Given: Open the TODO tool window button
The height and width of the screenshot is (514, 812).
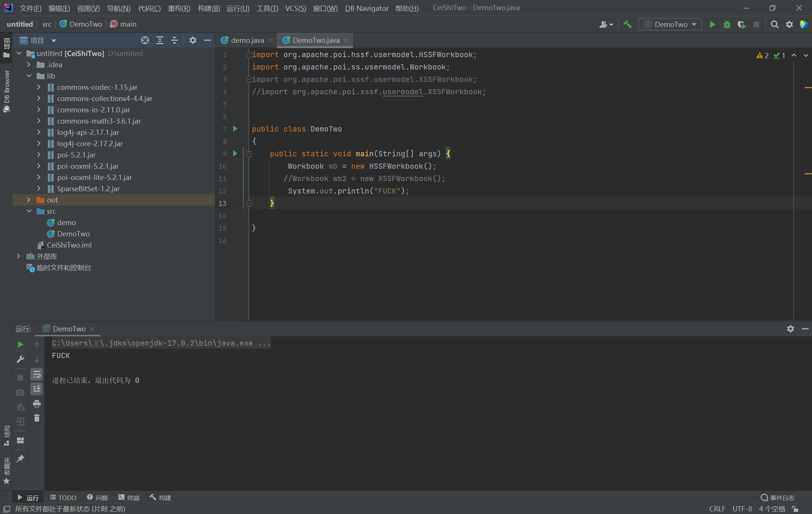Looking at the screenshot, I should click(63, 497).
